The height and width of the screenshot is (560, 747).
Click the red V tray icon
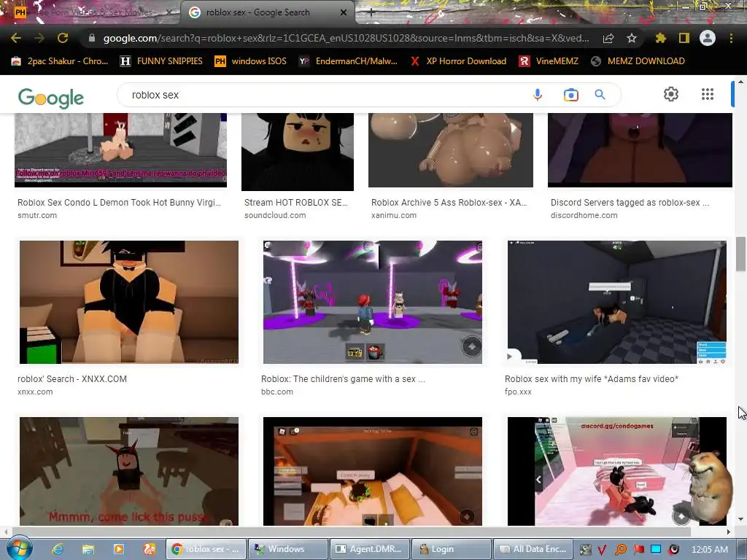[x=602, y=550]
